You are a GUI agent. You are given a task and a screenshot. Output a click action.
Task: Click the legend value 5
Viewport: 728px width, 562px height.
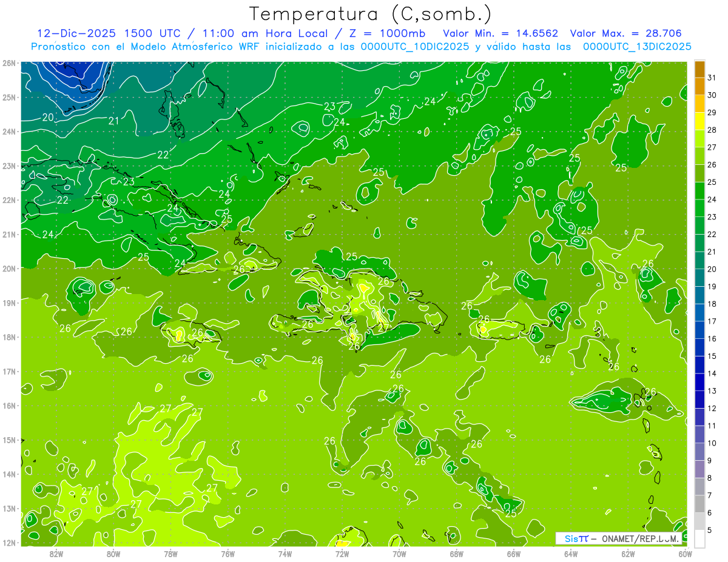[x=710, y=530]
